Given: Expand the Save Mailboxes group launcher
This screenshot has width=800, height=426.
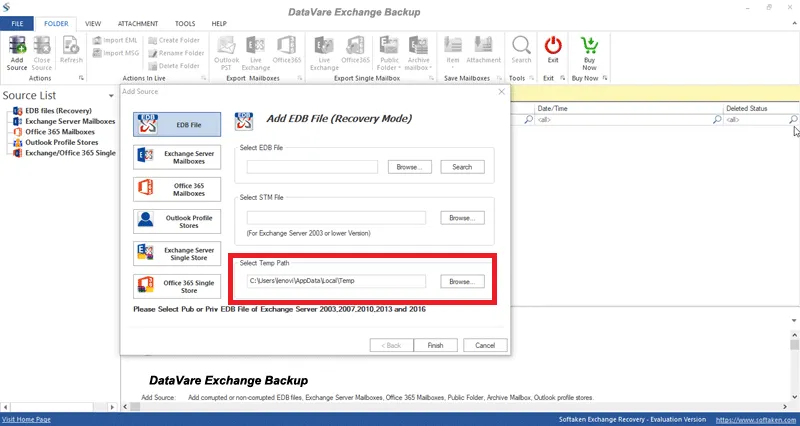Looking at the screenshot, I should [499, 78].
